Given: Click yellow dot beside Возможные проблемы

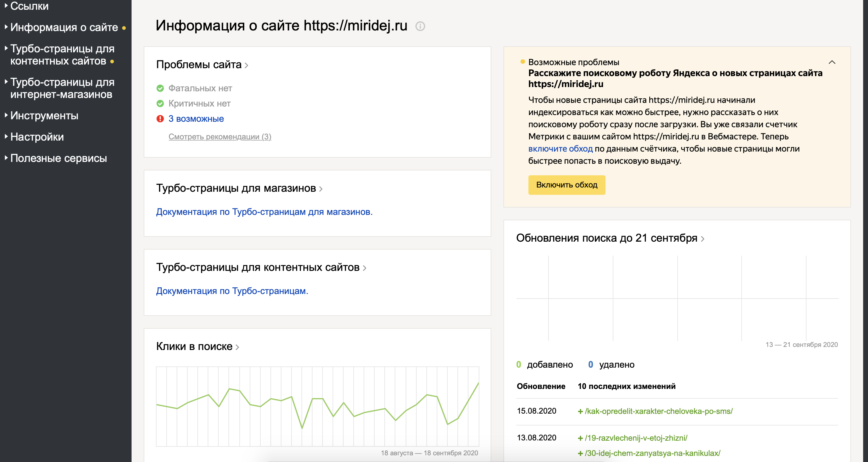Looking at the screenshot, I should point(523,61).
